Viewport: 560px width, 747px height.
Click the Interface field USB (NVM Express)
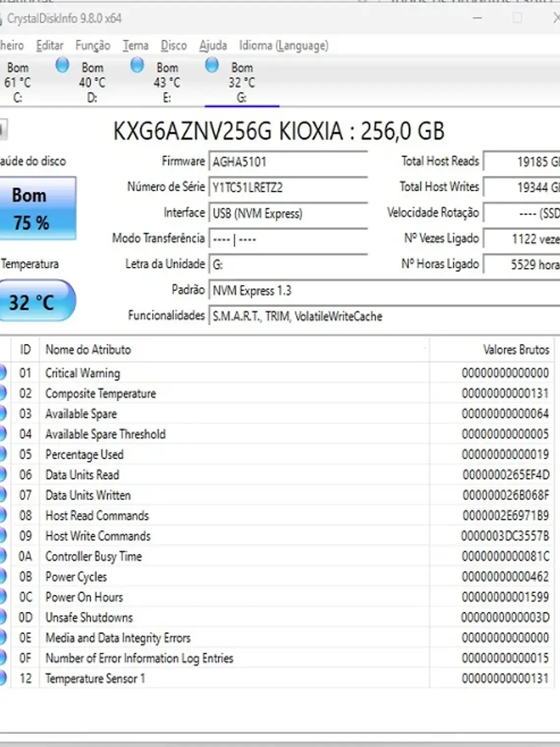pyautogui.click(x=288, y=213)
